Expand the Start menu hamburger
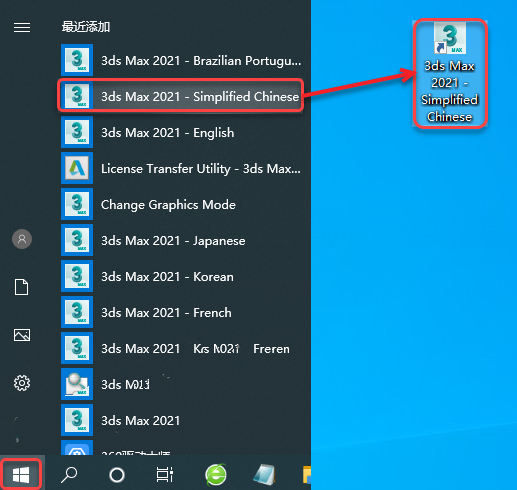 point(22,27)
